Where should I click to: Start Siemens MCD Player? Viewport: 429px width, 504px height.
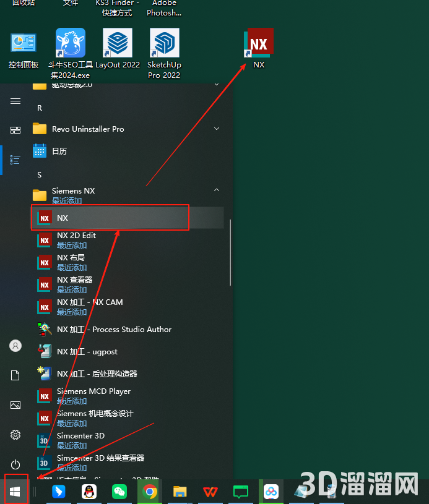click(93, 396)
